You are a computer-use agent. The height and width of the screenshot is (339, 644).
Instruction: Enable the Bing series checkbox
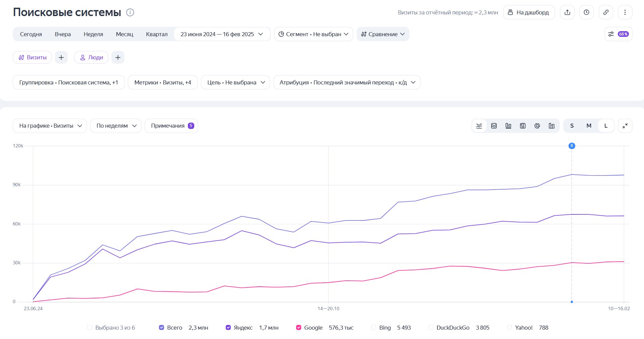(374, 328)
